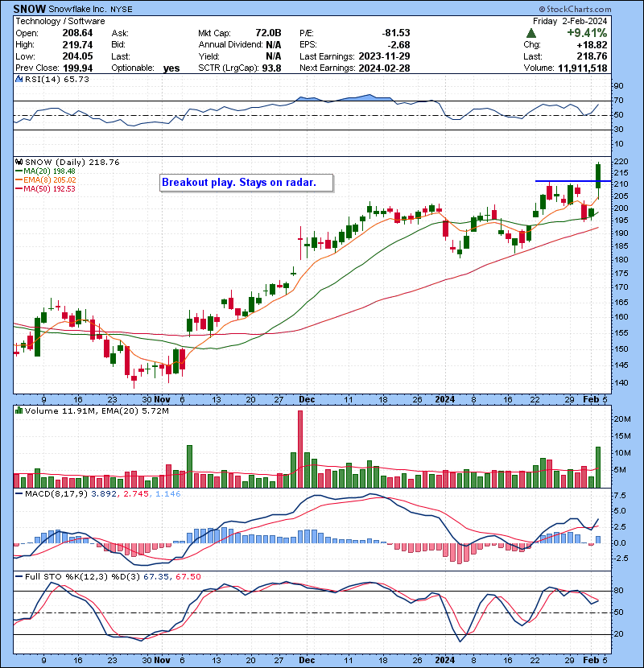Click the SNOW (Daily) 218.76 legend
The width and height of the screenshot is (644, 668).
(72, 162)
